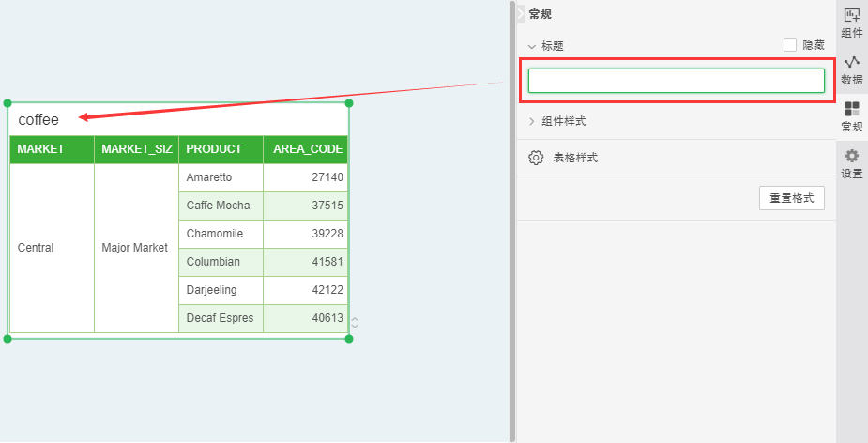
Task: Focus the title text input field
Action: coord(676,81)
